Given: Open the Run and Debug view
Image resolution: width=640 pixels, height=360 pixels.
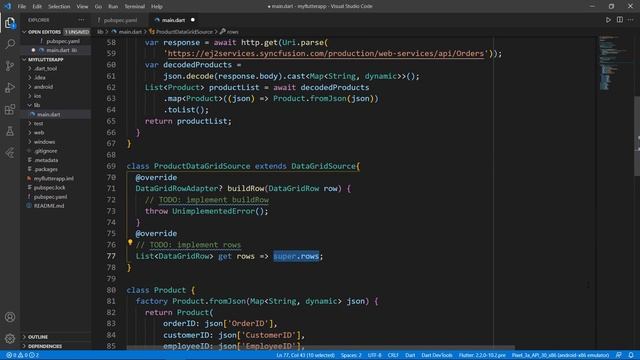Looking at the screenshot, I should [10, 87].
